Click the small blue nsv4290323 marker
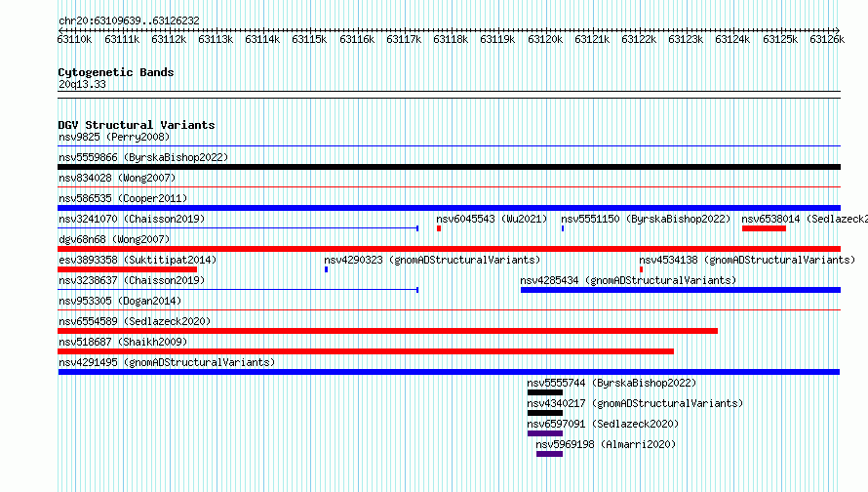This screenshot has height=492, width=868. [x=326, y=269]
